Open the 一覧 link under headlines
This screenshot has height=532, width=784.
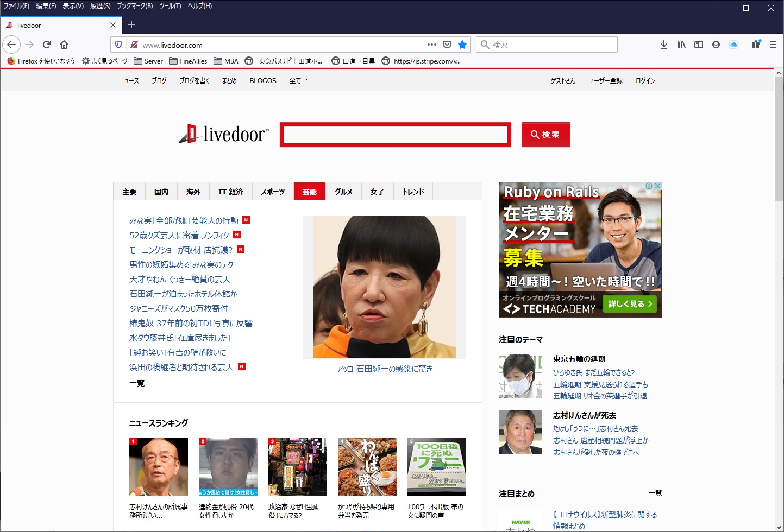click(x=137, y=383)
